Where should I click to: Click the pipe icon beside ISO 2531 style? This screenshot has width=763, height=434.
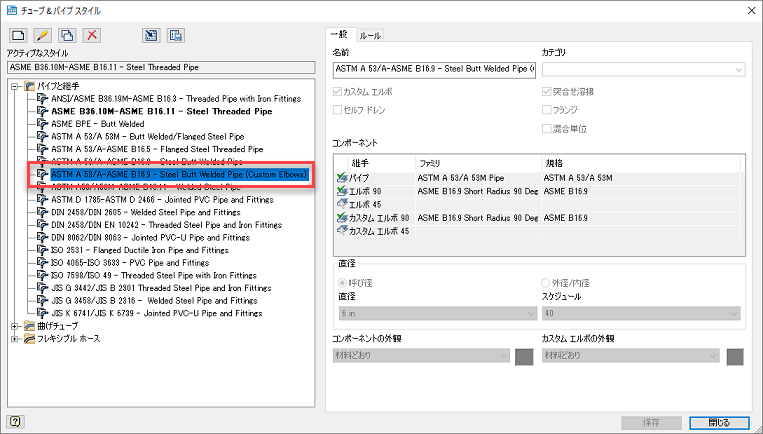43,250
